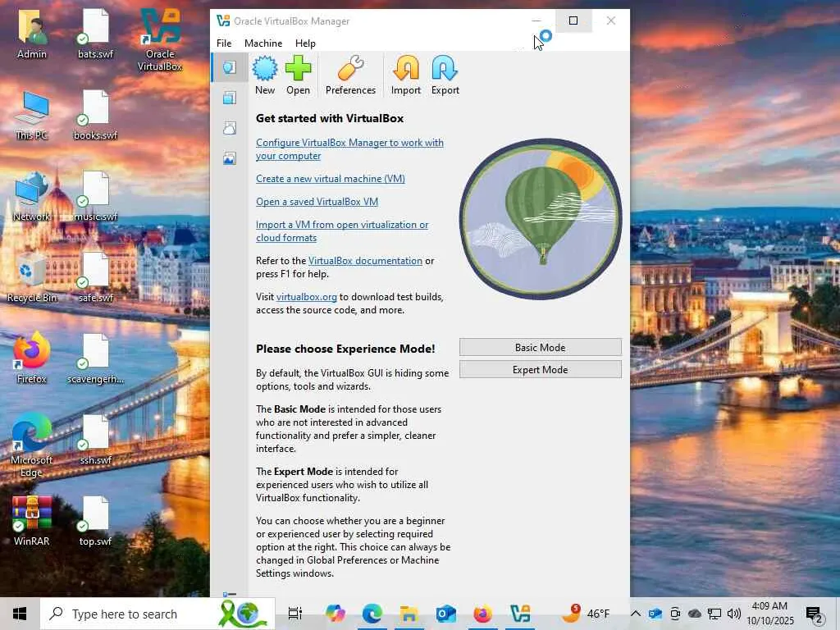Select the ssh.swf file on the desktop

tap(95, 440)
